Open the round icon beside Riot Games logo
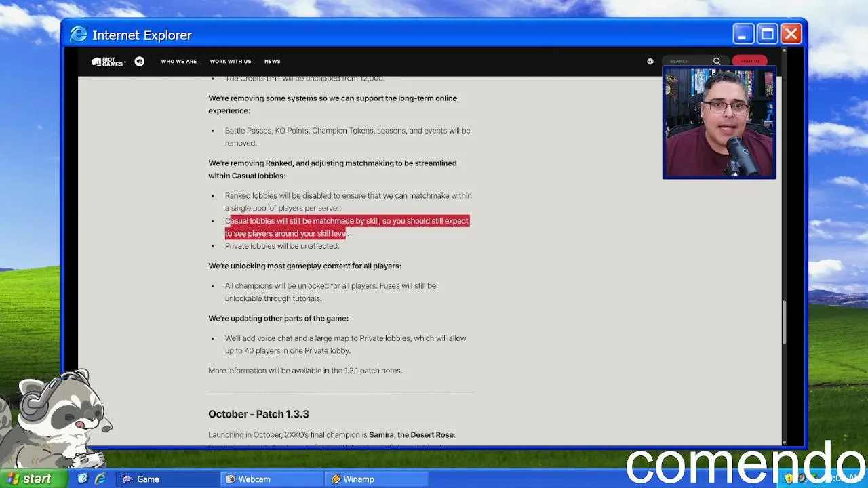 pyautogui.click(x=139, y=61)
